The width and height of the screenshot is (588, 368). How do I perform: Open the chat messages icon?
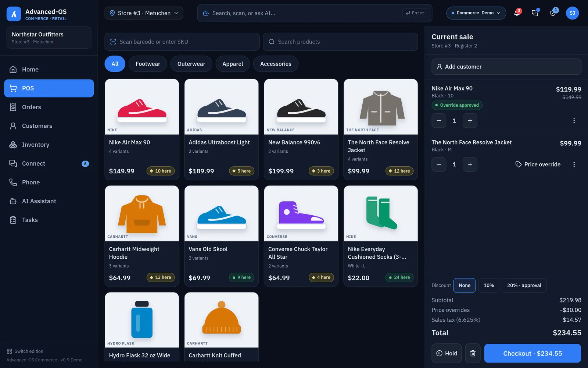535,13
